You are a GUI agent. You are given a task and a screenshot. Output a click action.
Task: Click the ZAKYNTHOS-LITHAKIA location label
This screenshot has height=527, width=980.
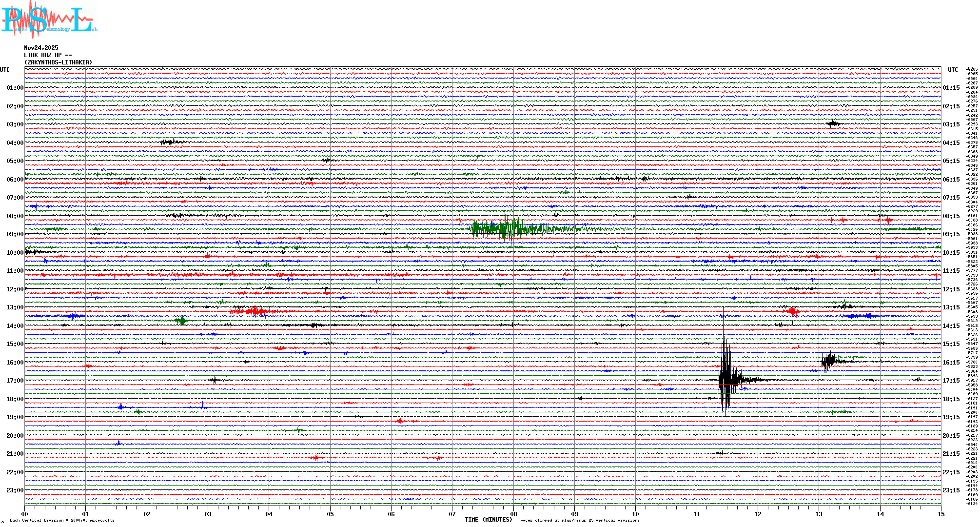(x=58, y=62)
